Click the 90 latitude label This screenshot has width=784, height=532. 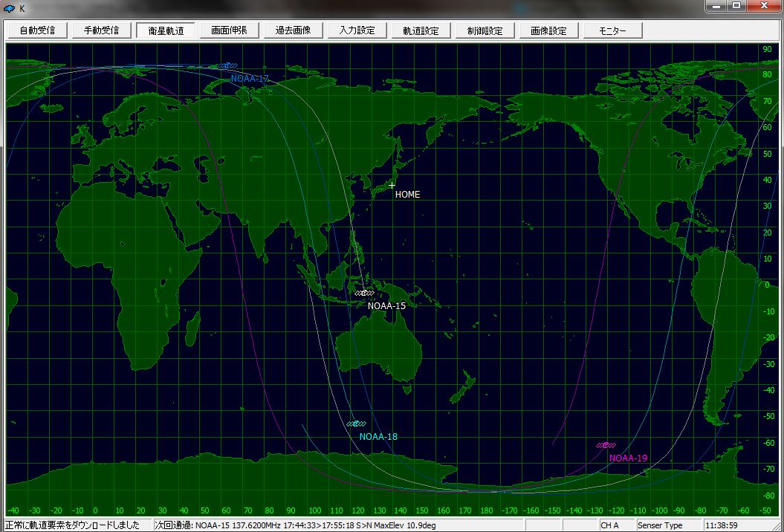(x=766, y=49)
